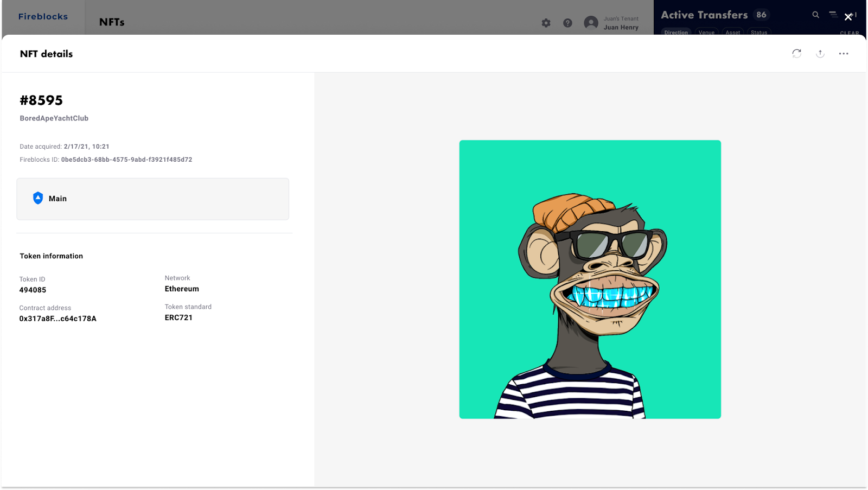
Task: Click the Fireblocks ID value
Action: point(126,160)
